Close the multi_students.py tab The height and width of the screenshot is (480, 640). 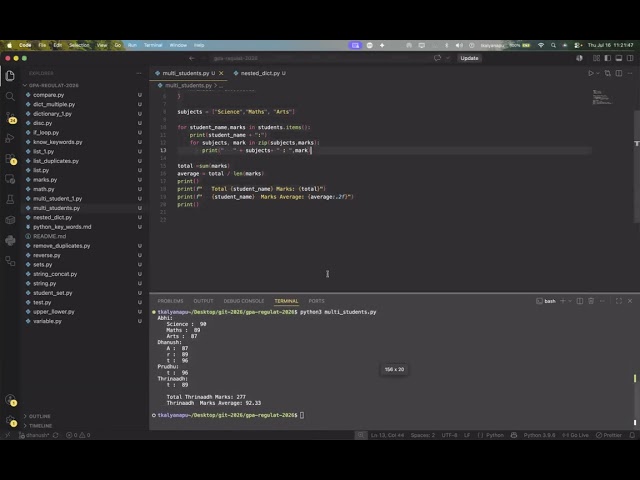click(221, 73)
